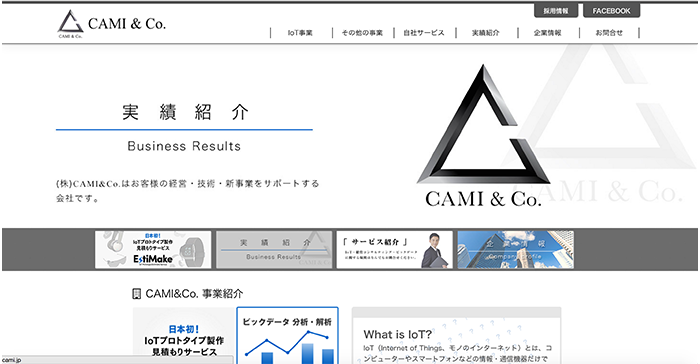Click the document icon beside CAMI&Co. 事業紹介

click(137, 294)
